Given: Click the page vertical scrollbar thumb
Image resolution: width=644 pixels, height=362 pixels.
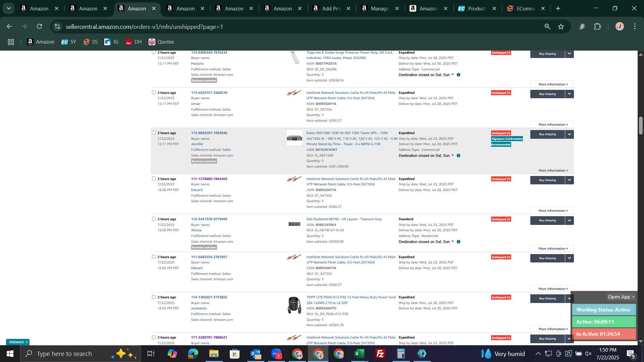Looking at the screenshot, I should point(641,125).
